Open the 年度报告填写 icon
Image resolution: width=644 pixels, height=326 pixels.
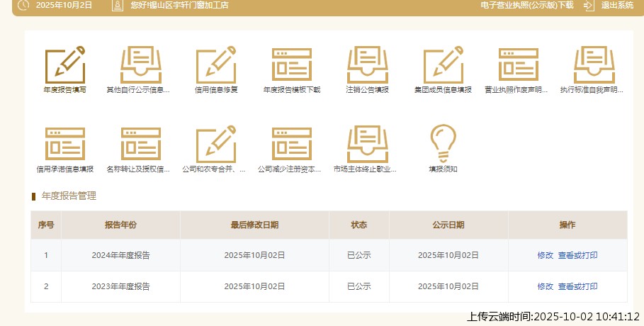(64, 65)
